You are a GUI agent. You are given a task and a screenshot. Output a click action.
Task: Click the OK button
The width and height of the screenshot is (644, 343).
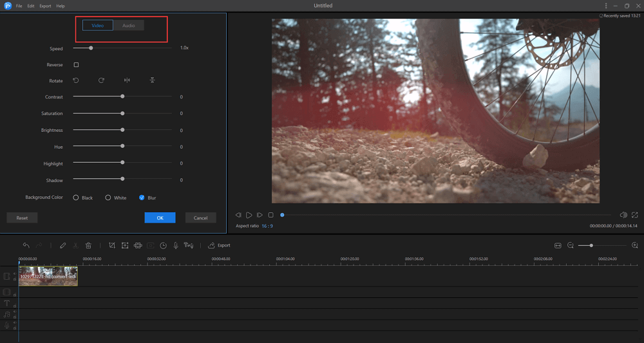[x=160, y=218]
